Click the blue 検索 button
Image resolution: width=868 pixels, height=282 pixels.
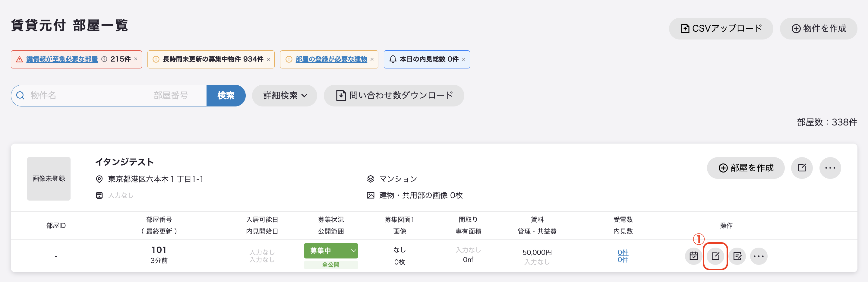pos(226,96)
